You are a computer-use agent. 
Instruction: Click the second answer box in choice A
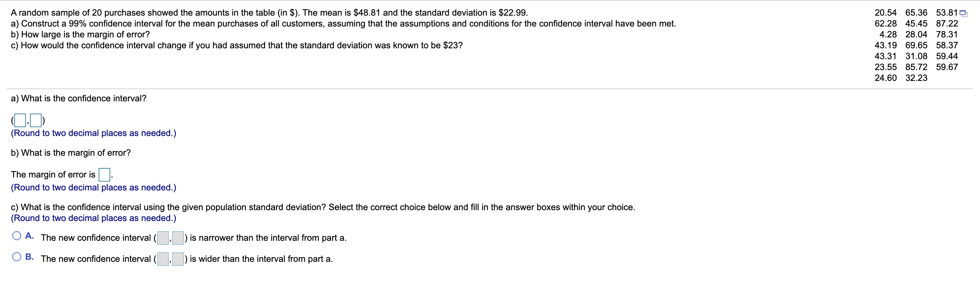coord(178,238)
